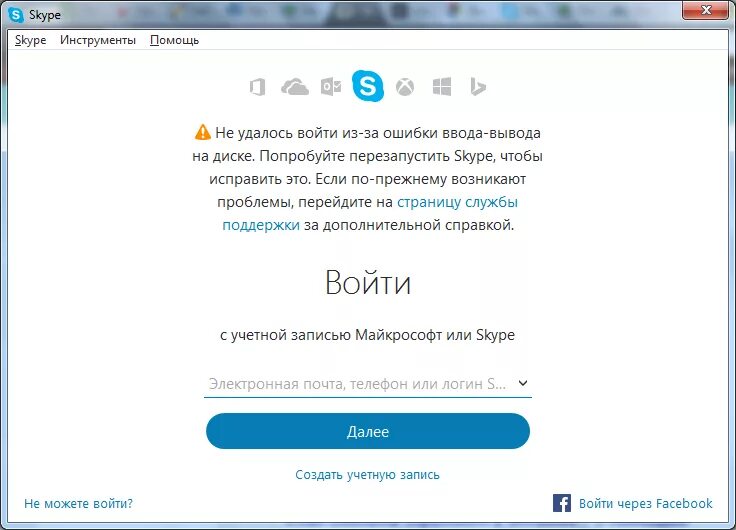736x530 pixels.
Task: Click the Skype icon in the title bar
Action: [x=16, y=15]
